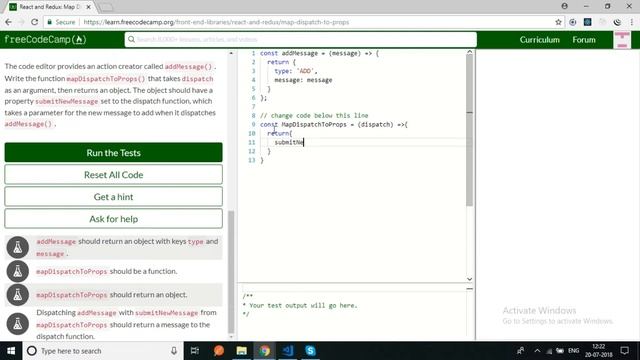Image resolution: width=640 pixels, height=360 pixels.
Task: Click Reset All Code button
Action: [113, 175]
